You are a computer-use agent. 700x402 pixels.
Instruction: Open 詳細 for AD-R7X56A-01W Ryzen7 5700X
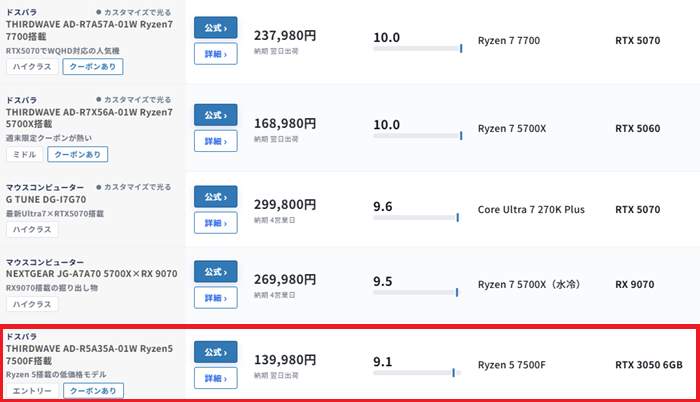(216, 141)
